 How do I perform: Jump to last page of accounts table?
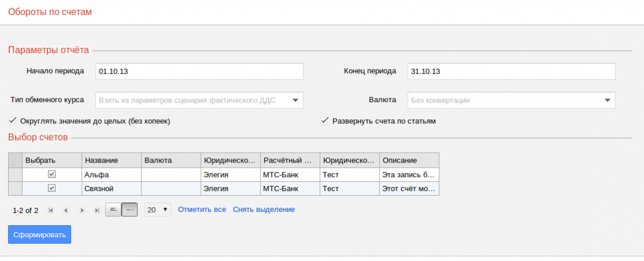point(97,210)
